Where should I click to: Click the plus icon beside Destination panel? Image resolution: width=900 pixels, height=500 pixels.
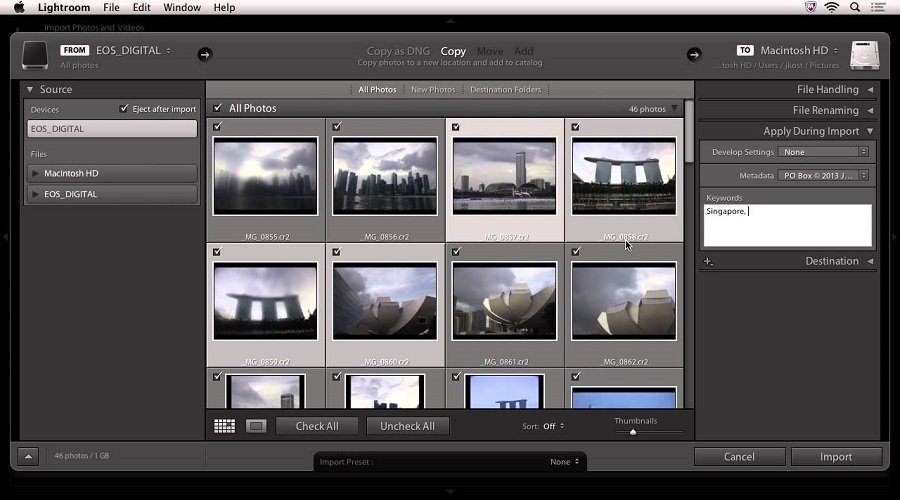(708, 261)
